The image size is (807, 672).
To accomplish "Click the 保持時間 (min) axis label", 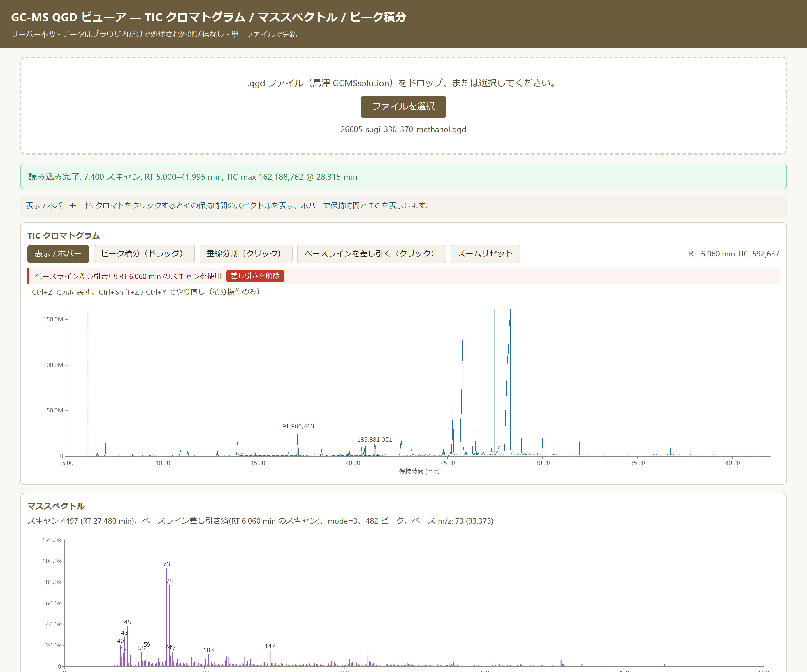I will click(x=419, y=471).
